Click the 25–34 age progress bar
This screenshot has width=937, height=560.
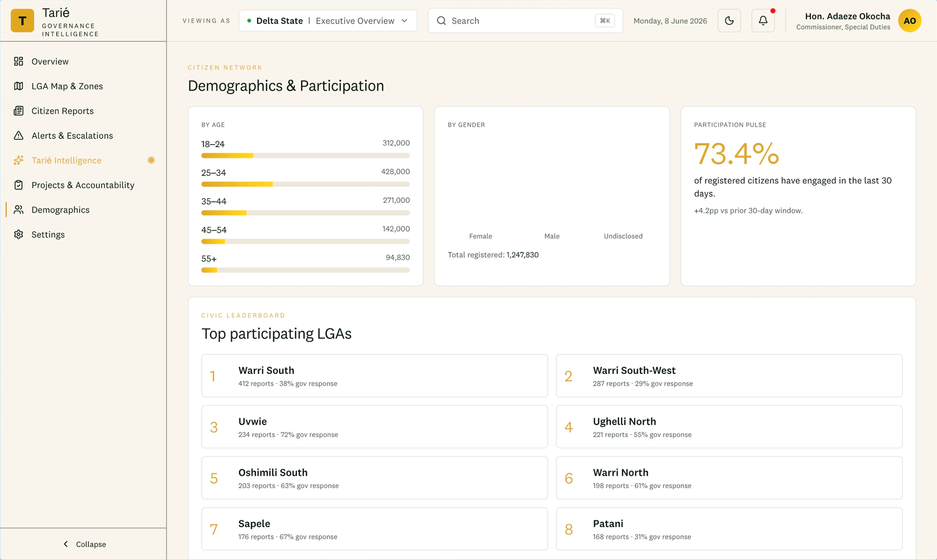coord(305,184)
